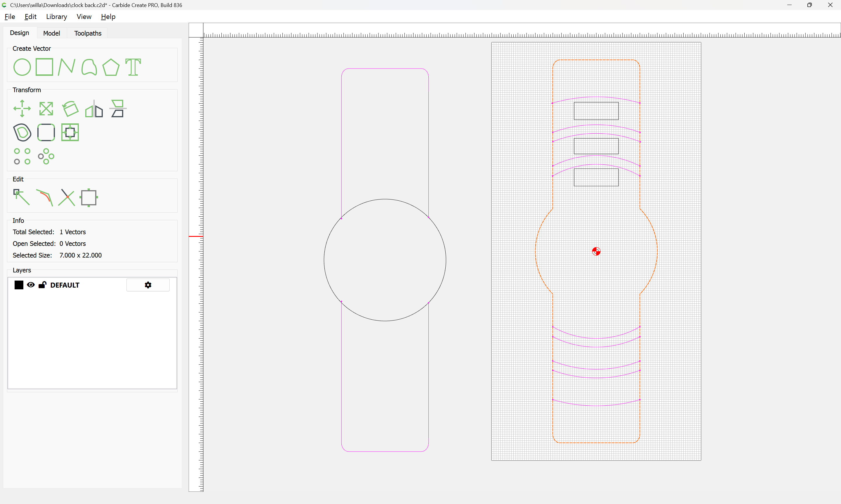Toggle visibility of DEFAULT layer
The height and width of the screenshot is (504, 841).
point(31,285)
